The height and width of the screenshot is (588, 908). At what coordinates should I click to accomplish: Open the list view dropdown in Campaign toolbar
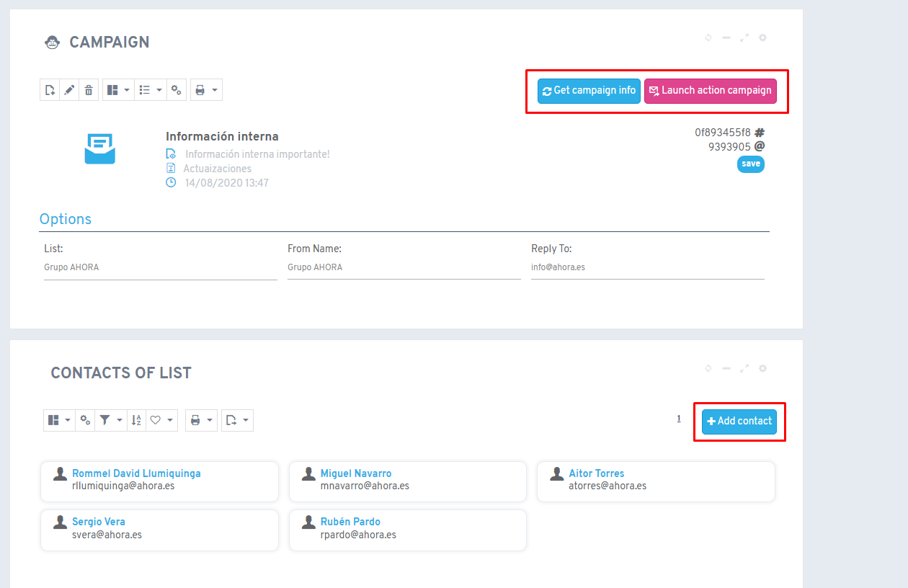point(151,90)
